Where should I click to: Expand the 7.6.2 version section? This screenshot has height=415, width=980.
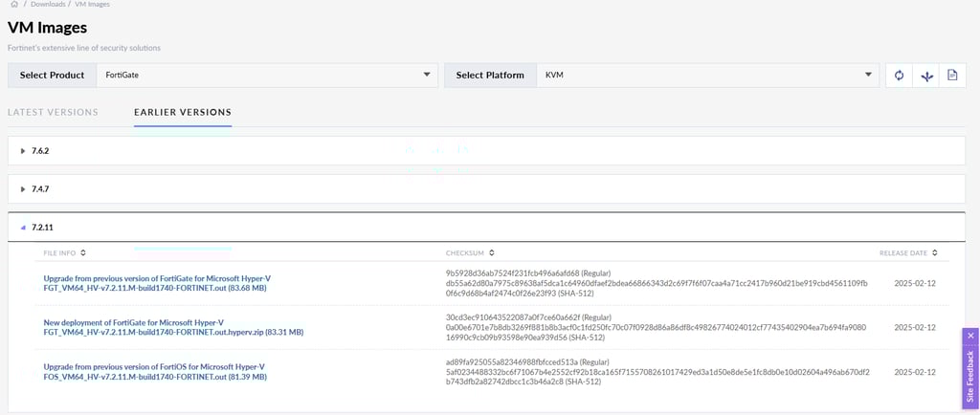pyautogui.click(x=486, y=150)
